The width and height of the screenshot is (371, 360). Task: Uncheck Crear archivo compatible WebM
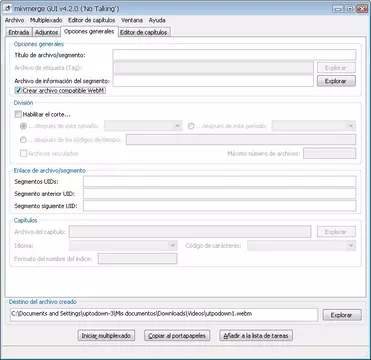click(x=18, y=90)
